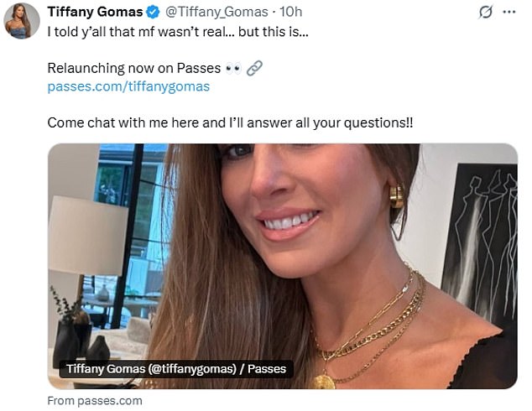Image resolution: width=532 pixels, height=411 pixels.
Task: Select the 'I told y'all' first line
Action: (x=178, y=32)
